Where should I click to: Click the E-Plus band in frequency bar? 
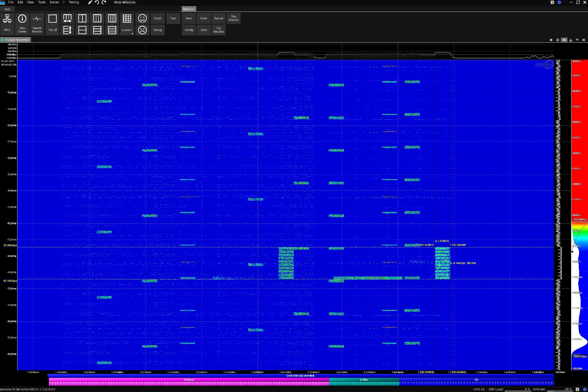(364, 380)
